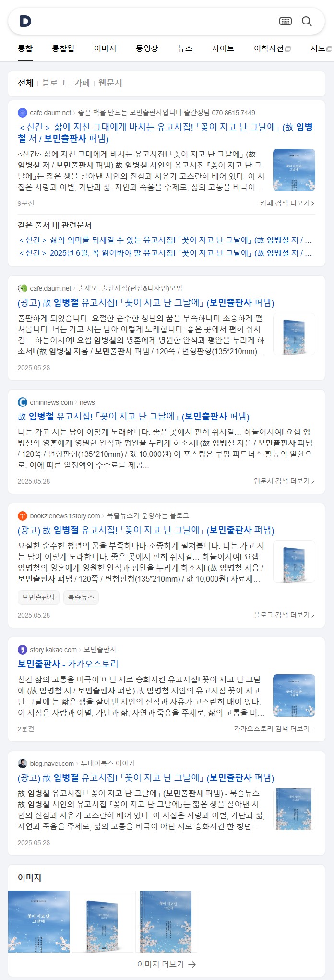Switch to the 이미지 tab
334x980 pixels.
click(x=105, y=48)
